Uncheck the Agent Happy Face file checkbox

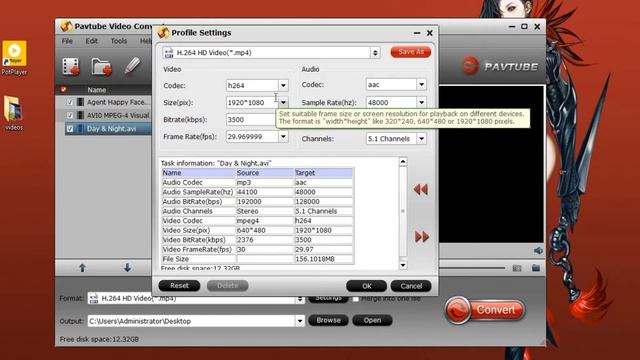[x=70, y=102]
